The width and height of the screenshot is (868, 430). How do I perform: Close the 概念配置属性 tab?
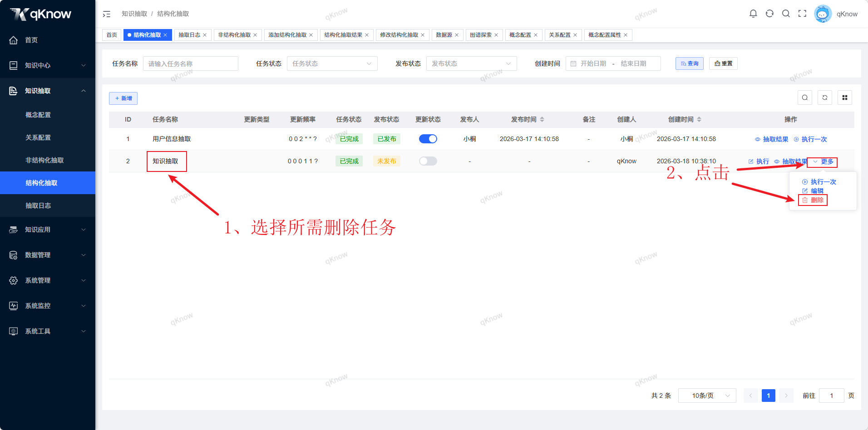pos(626,35)
